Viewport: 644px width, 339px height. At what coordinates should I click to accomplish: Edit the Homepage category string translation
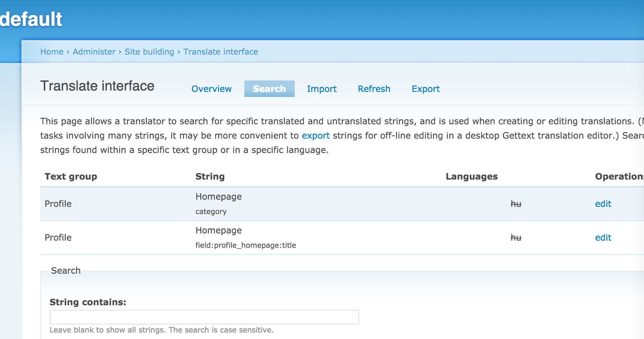click(603, 204)
